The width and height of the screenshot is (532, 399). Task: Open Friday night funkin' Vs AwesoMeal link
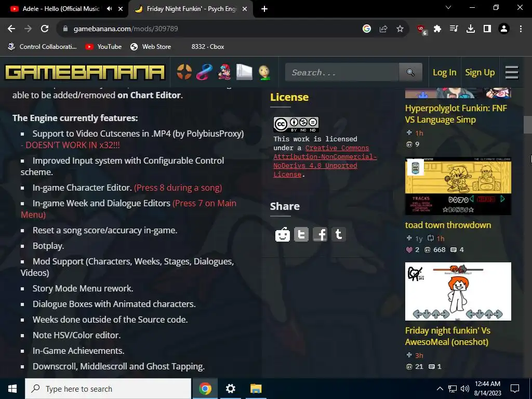tap(447, 336)
